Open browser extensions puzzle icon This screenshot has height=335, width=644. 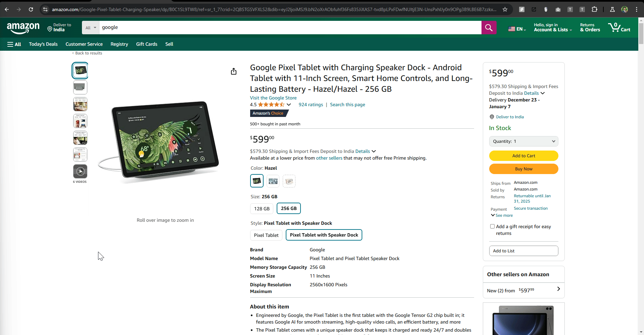coord(594,9)
